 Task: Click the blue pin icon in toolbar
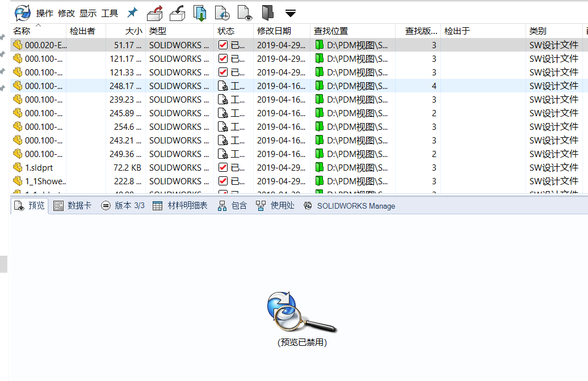coord(132,12)
